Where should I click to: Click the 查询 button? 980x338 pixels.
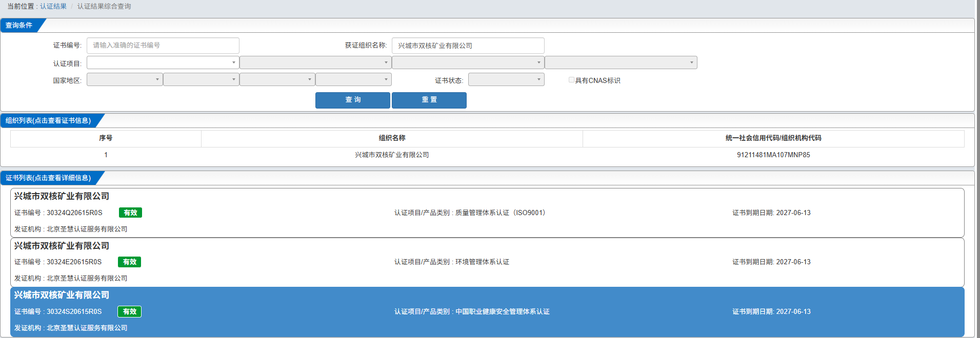click(353, 100)
